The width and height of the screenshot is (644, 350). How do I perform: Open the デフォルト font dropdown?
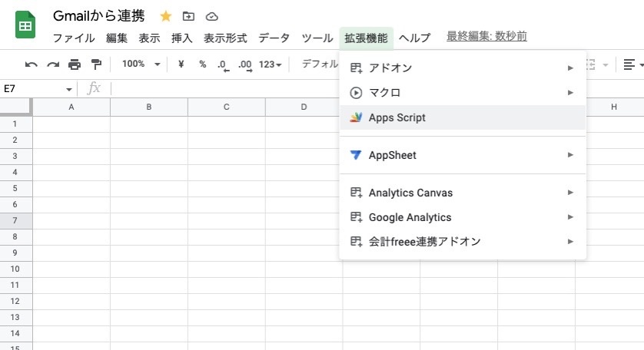tap(320, 64)
